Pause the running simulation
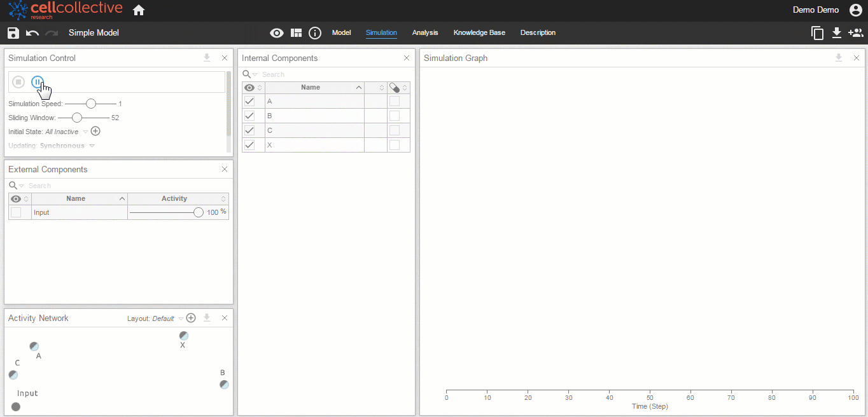Image resolution: width=868 pixels, height=417 pixels. click(x=38, y=82)
